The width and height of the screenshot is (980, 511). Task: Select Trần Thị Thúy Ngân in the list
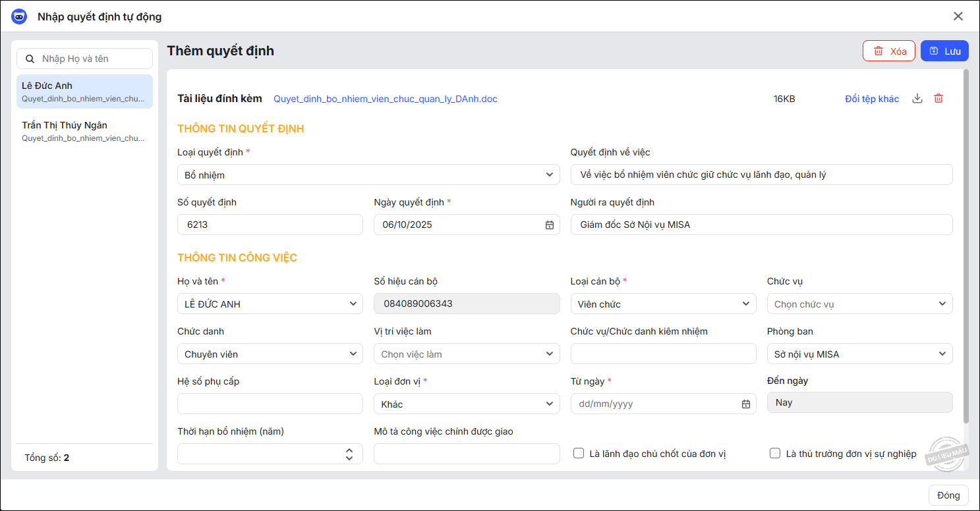(84, 131)
